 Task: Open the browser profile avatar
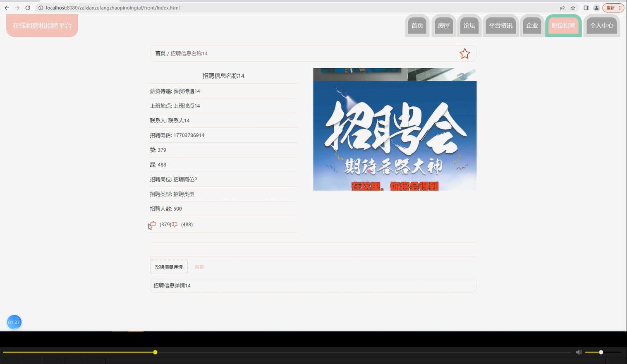(x=596, y=7)
